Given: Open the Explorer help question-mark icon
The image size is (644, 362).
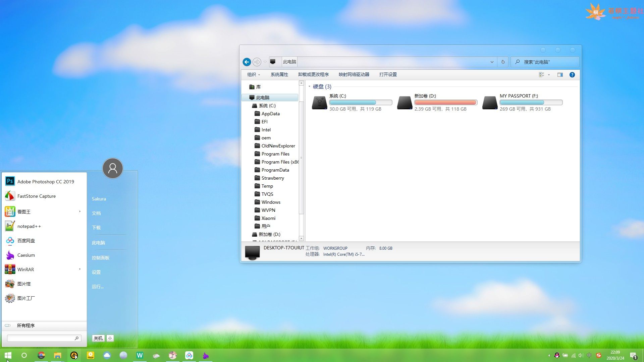Looking at the screenshot, I should 572,75.
